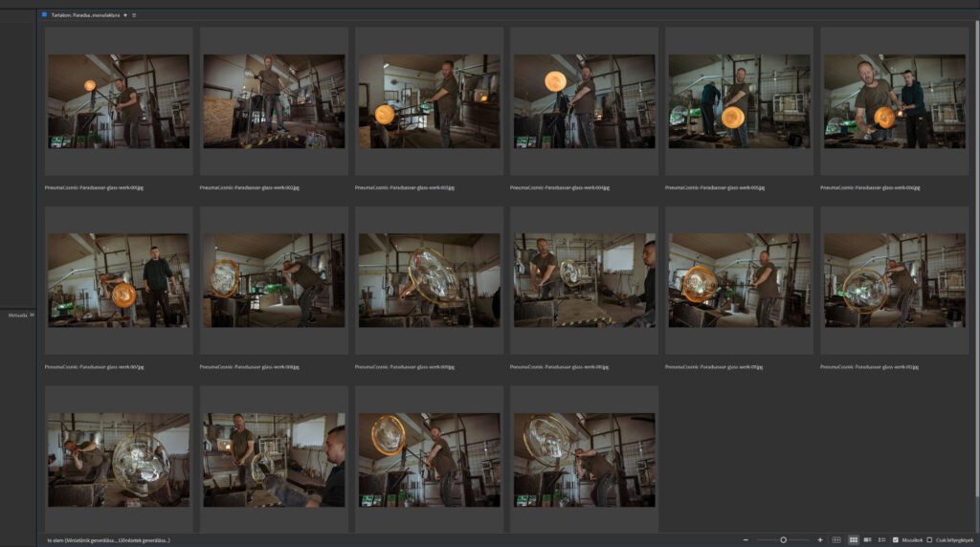This screenshot has width=980, height=547.
Task: Select the first thumbnail glass-werk-001.jpg
Action: pyautogui.click(x=119, y=101)
